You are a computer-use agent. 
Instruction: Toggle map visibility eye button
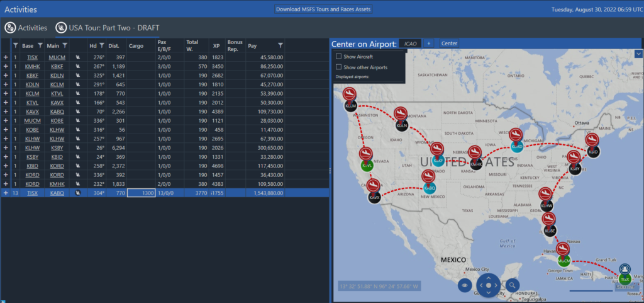[x=465, y=285]
